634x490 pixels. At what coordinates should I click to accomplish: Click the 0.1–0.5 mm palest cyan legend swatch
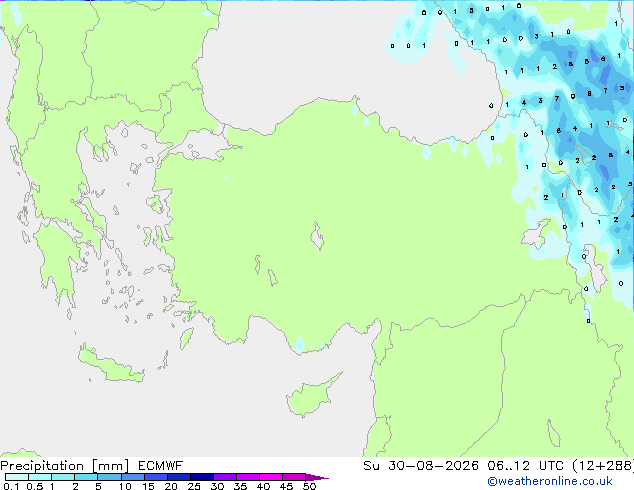[17, 477]
